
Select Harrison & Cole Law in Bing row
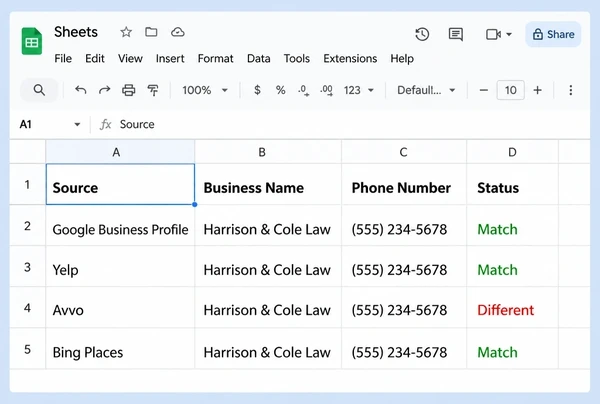[x=268, y=349]
